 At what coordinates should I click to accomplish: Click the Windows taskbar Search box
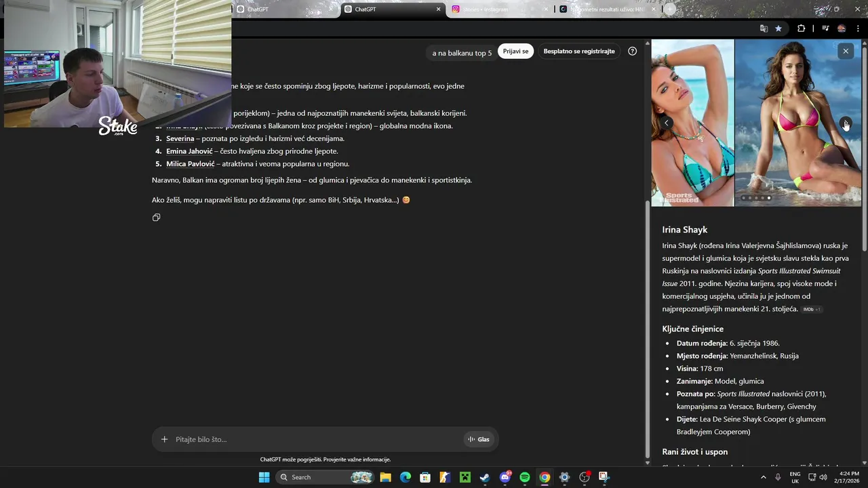pyautogui.click(x=325, y=477)
